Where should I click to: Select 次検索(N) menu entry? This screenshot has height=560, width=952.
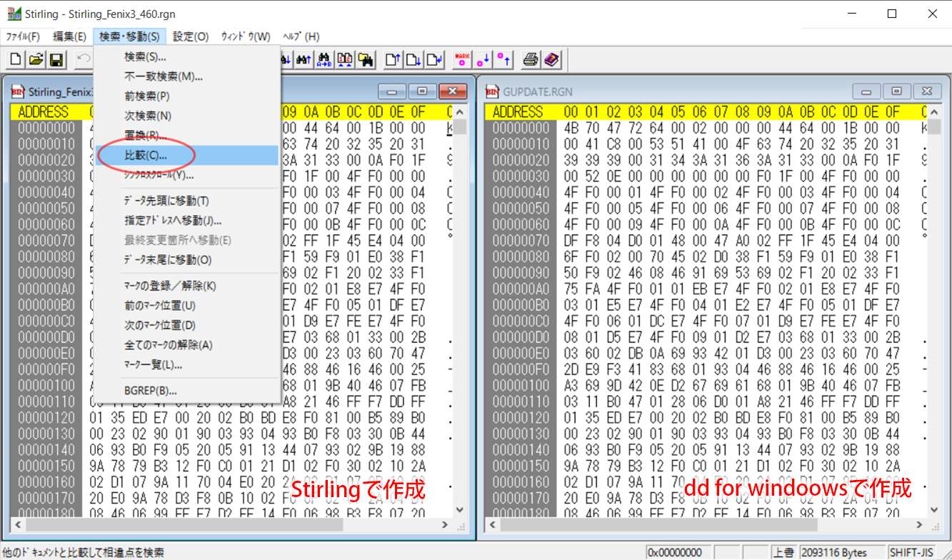[187, 116]
